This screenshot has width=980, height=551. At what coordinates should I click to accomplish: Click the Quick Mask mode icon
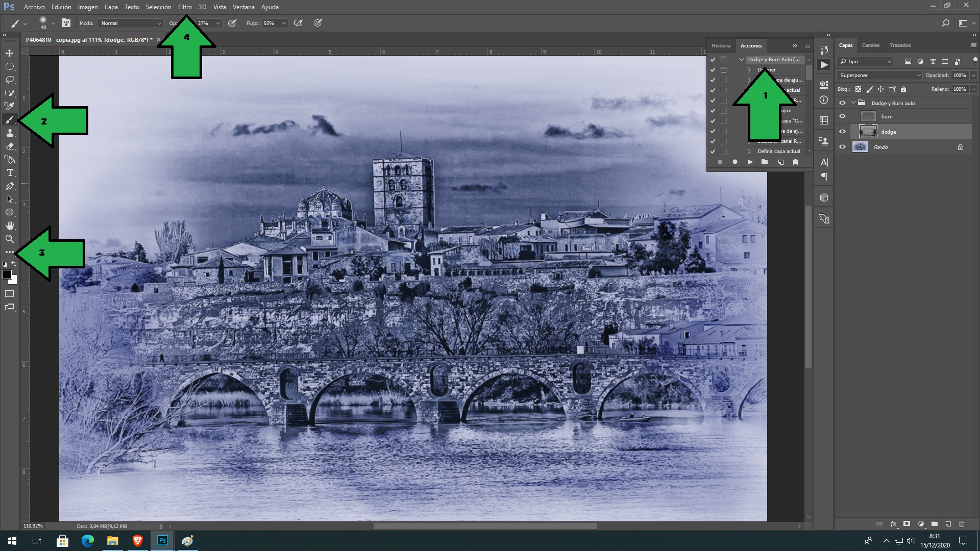click(10, 294)
